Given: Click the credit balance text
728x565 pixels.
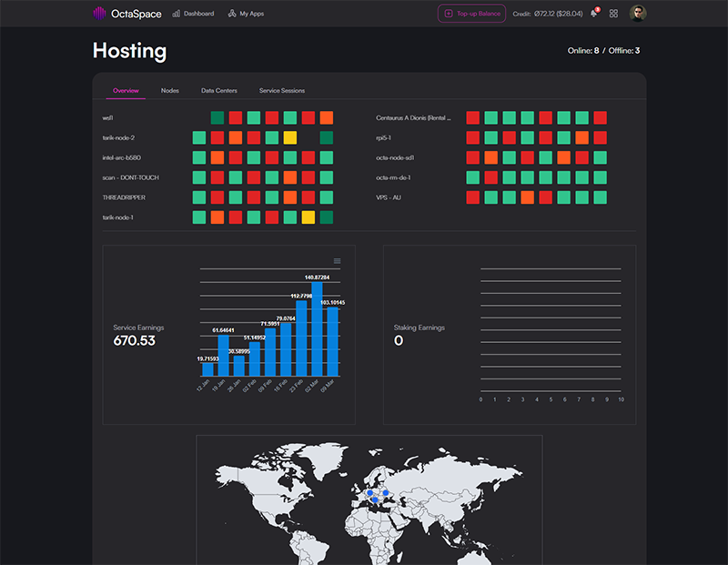Looking at the screenshot, I should pyautogui.click(x=548, y=14).
